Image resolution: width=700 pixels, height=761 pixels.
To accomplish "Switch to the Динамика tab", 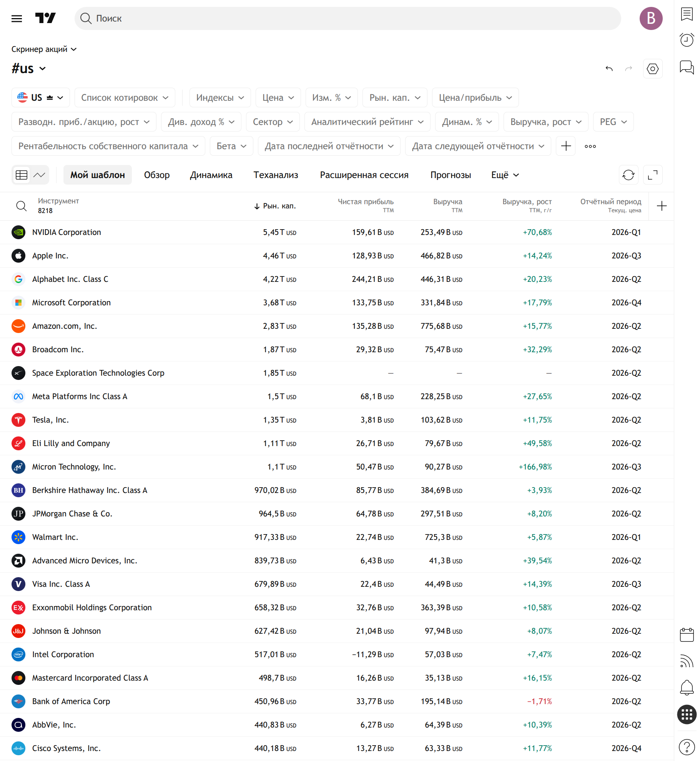I will coord(211,175).
